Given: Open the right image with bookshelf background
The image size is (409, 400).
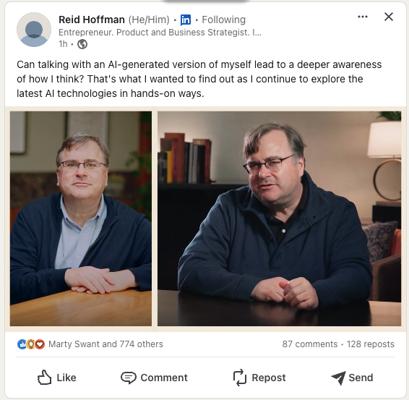Looking at the screenshot, I should 279,218.
